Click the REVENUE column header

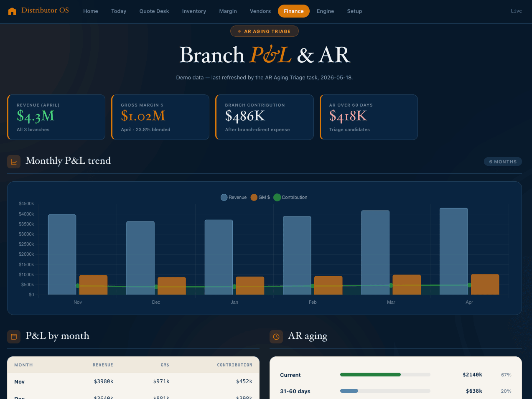[103, 365]
